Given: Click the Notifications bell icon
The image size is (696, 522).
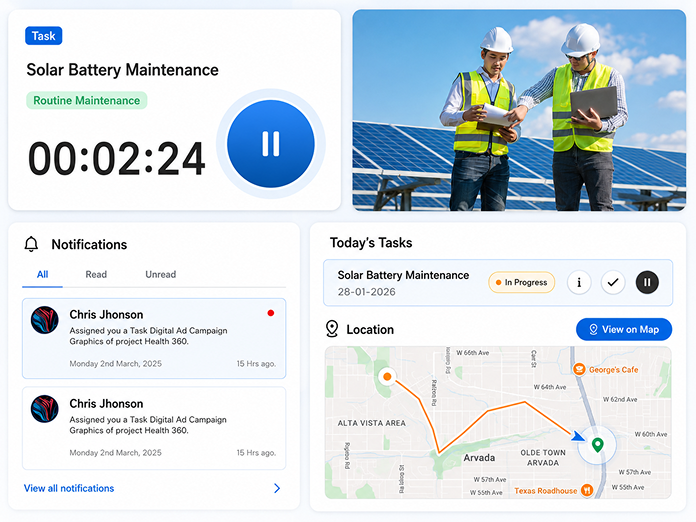Looking at the screenshot, I should pos(31,244).
